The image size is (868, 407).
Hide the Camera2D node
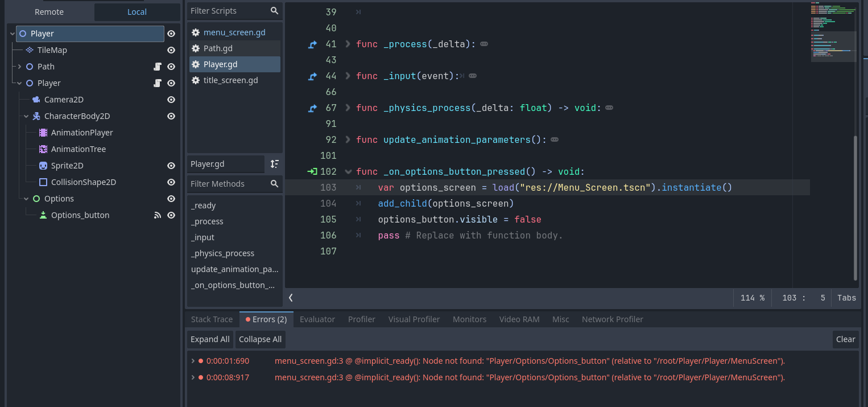coord(171,100)
